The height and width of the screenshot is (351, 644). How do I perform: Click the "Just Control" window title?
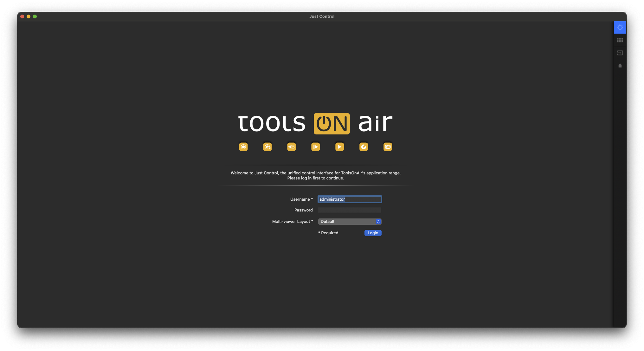point(322,16)
